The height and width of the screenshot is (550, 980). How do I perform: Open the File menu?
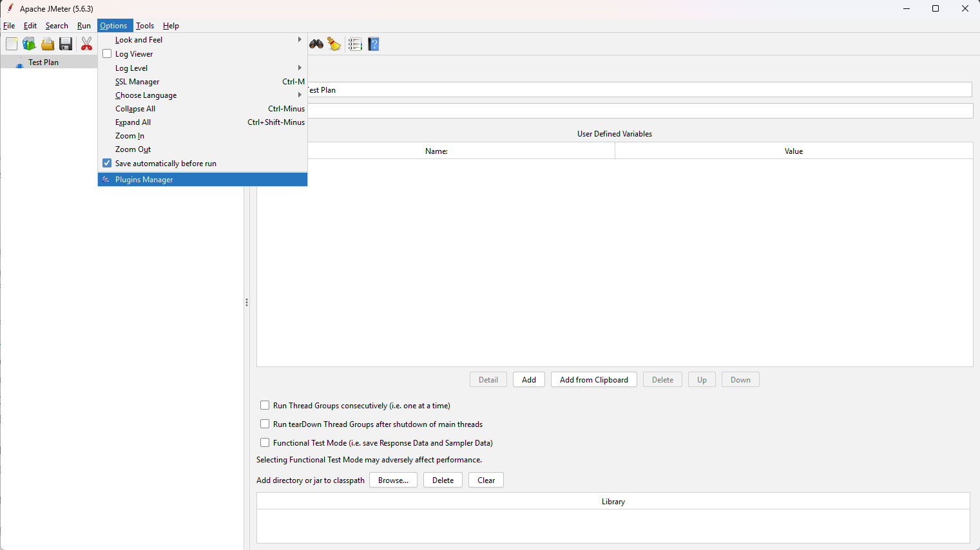tap(9, 26)
